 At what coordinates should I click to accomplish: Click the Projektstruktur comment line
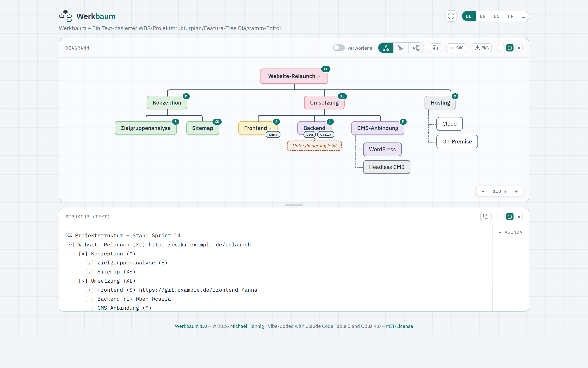(123, 235)
